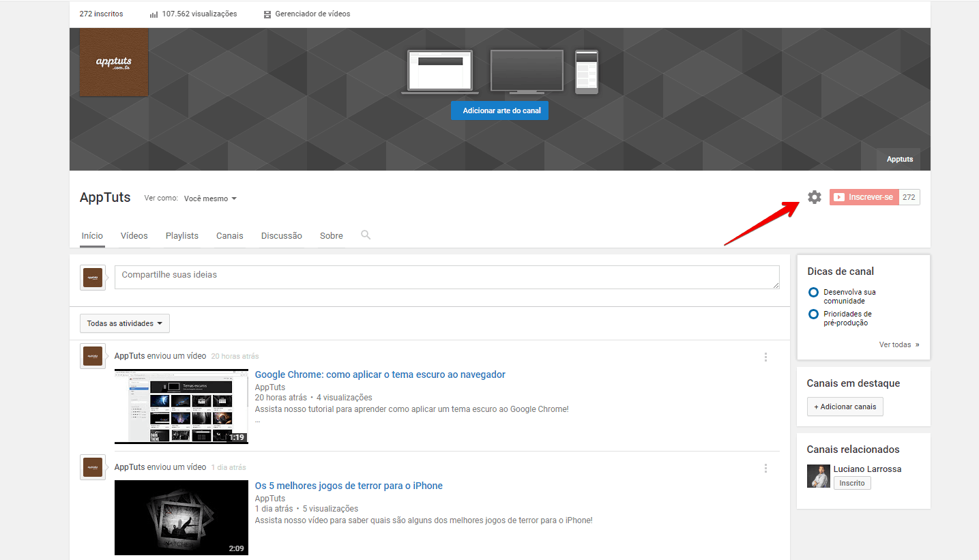Open the Canais tab
979x560 pixels.
(x=230, y=235)
